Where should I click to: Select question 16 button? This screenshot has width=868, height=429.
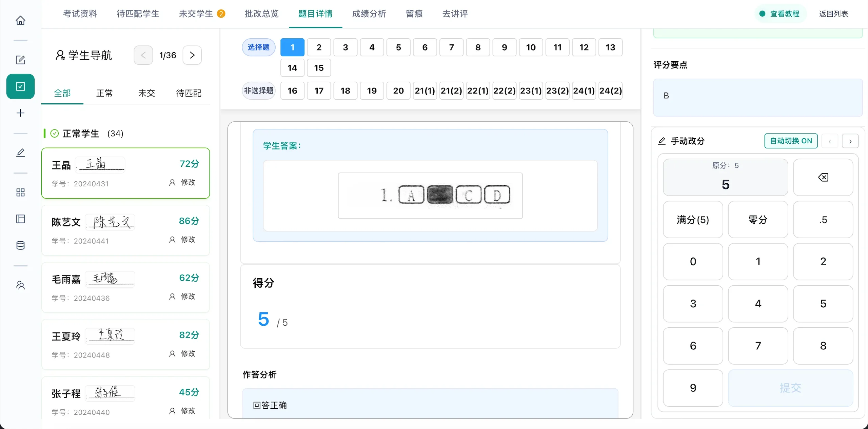tap(292, 91)
